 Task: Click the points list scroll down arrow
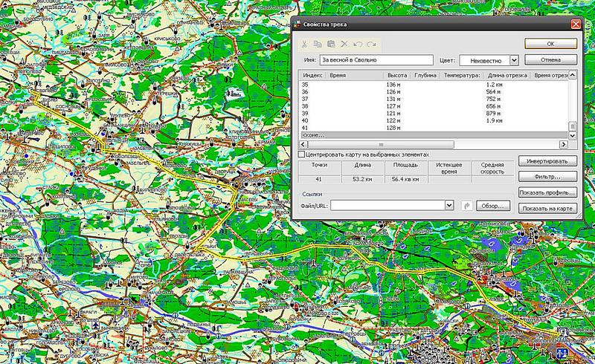pos(572,135)
